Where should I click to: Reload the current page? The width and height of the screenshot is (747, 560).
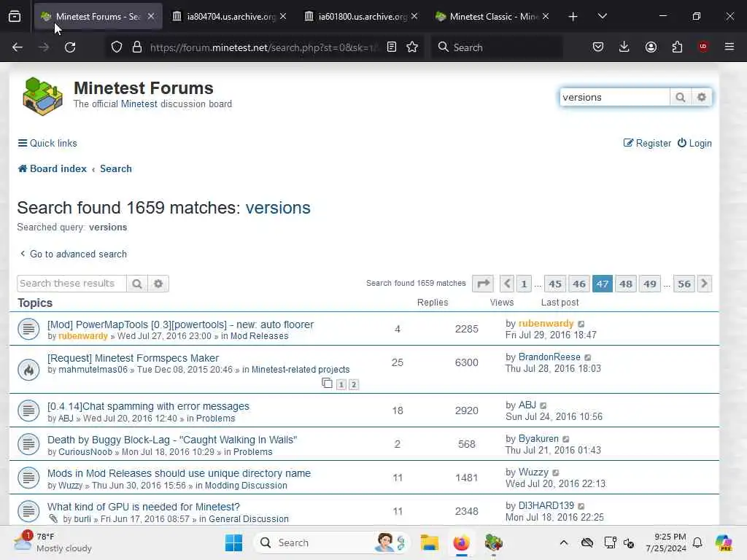[x=70, y=47]
